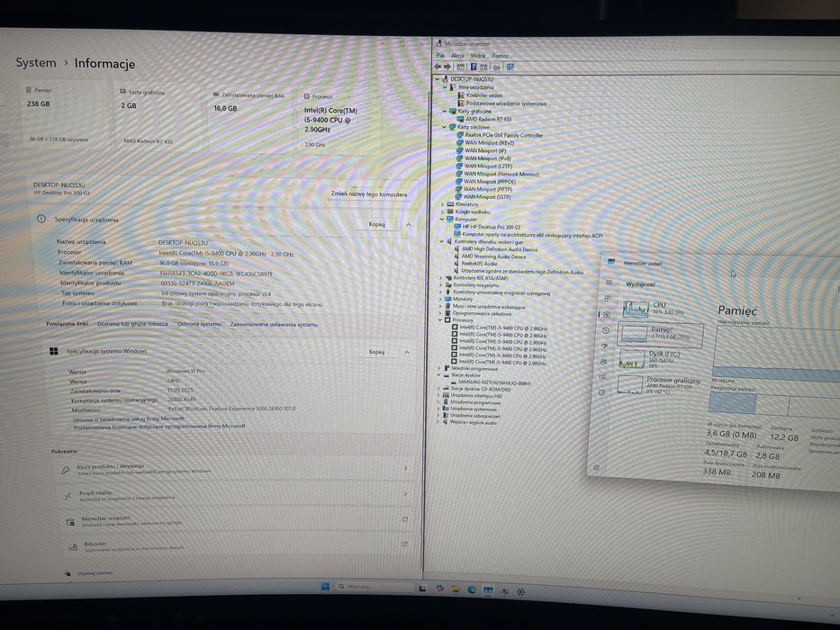The width and height of the screenshot is (840, 630).
Task: Open the Copilot icon on taskbar
Action: click(x=440, y=589)
